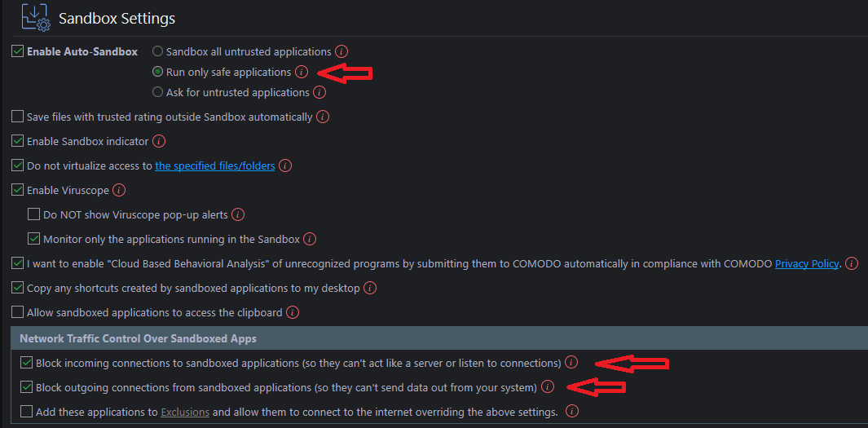Click info icon for block incoming connections
Viewport: 868px width, 428px height.
coord(571,363)
